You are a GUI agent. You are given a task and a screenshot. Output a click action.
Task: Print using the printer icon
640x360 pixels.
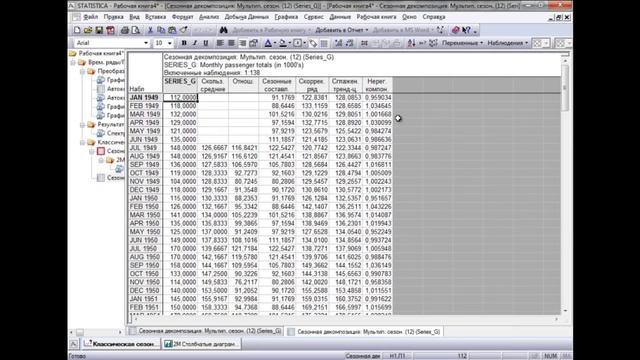pos(125,30)
